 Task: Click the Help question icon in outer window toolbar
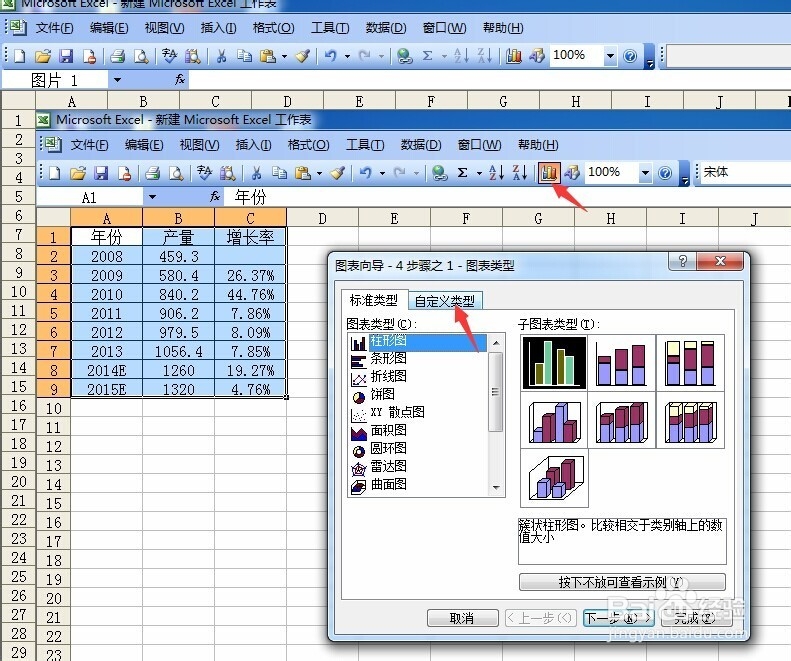tap(630, 56)
